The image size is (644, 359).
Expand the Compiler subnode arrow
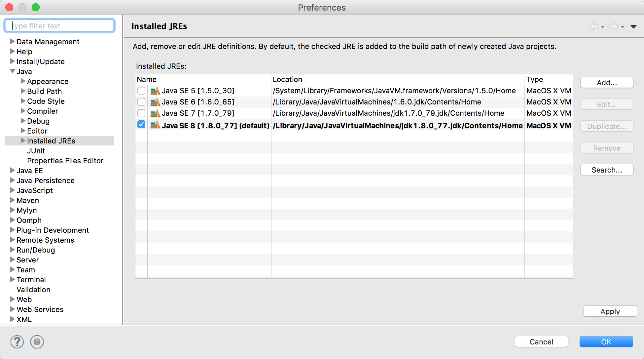point(23,111)
